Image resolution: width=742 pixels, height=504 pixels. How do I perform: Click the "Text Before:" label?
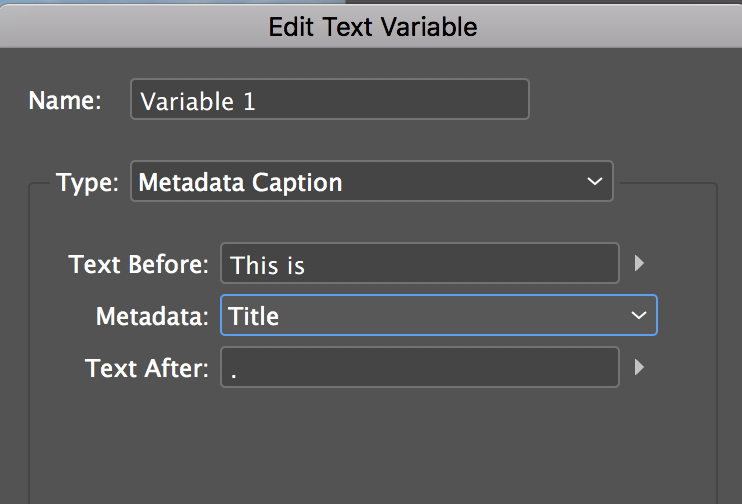click(x=138, y=264)
